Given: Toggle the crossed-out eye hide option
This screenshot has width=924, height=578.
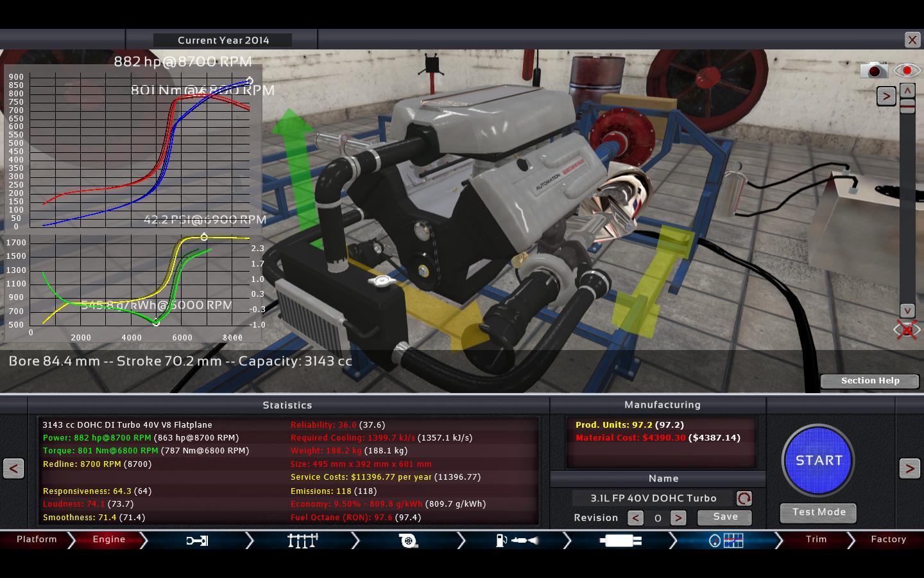Looking at the screenshot, I should coord(907,330).
